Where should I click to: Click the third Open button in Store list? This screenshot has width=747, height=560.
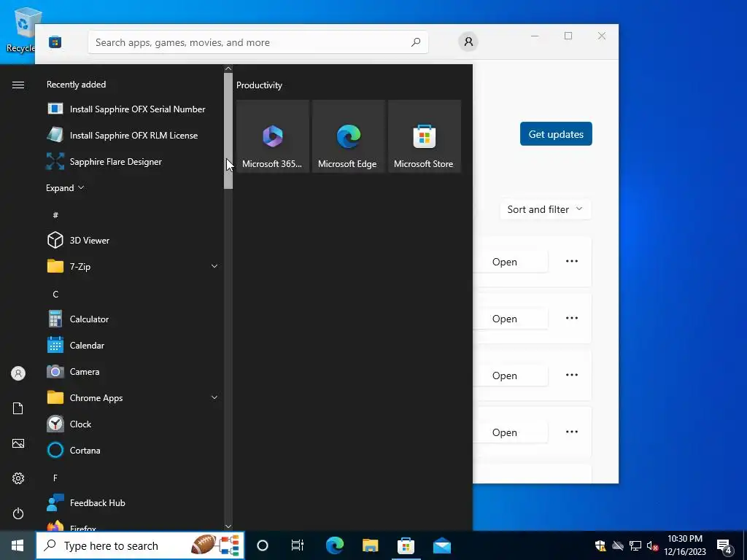(x=510, y=376)
